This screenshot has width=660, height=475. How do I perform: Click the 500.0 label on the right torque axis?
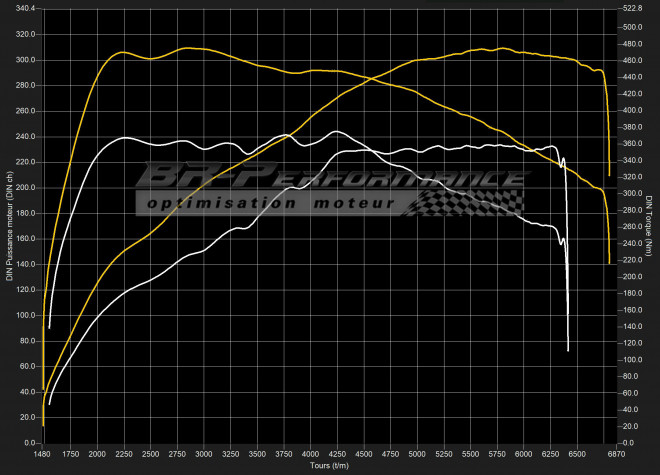(628, 27)
